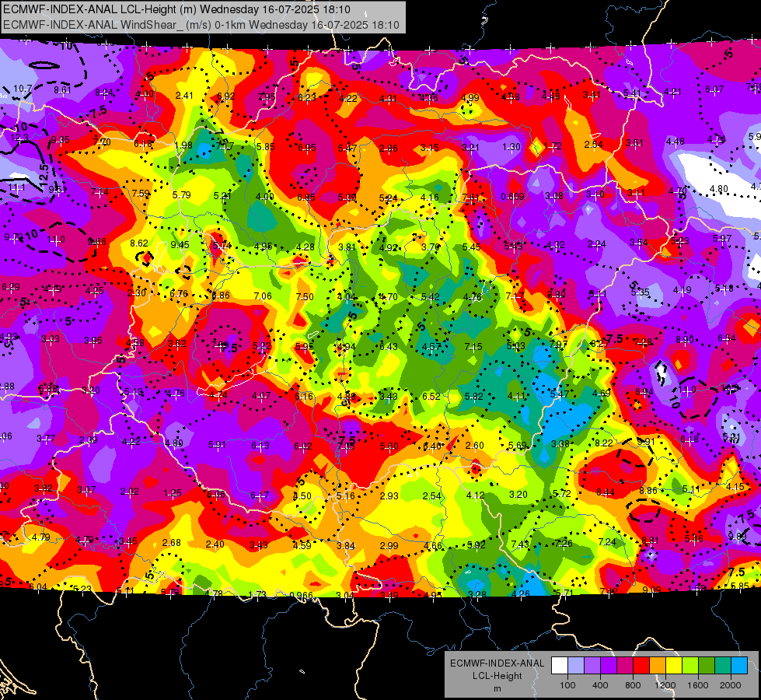
Task: Click the wind shear value '3.38'
Action: [560, 444]
